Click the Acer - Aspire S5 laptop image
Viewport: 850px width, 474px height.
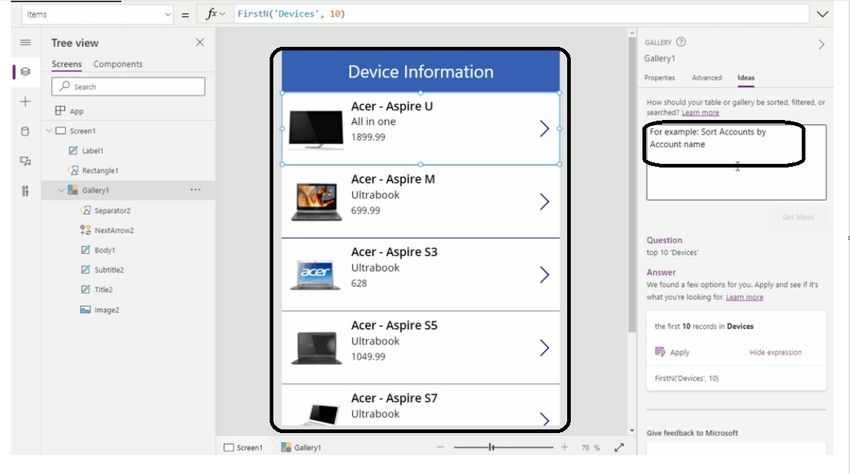click(317, 348)
